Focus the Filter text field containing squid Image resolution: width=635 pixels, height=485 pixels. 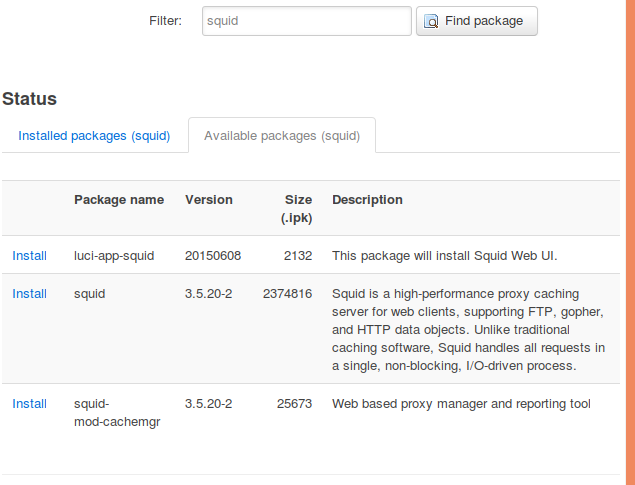[x=307, y=21]
